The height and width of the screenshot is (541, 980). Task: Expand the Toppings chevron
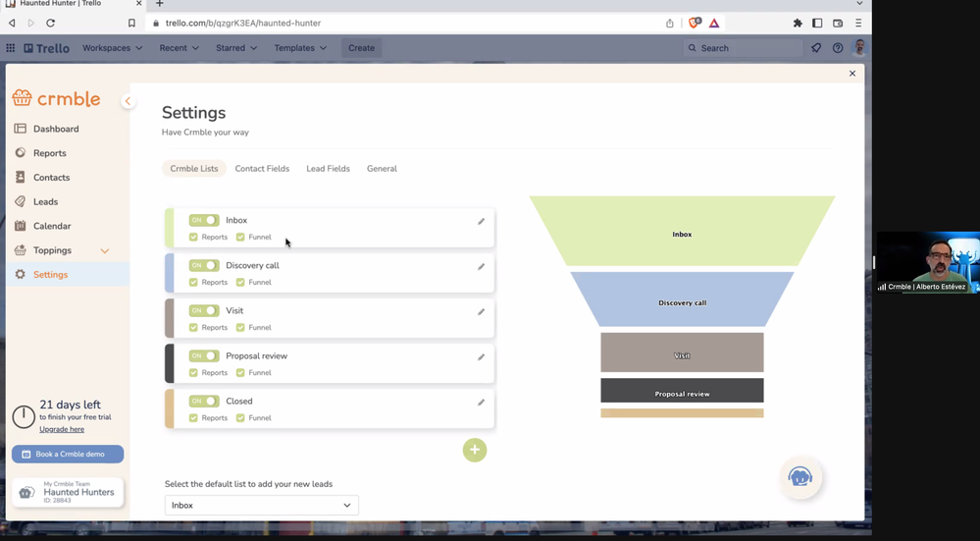pos(104,250)
